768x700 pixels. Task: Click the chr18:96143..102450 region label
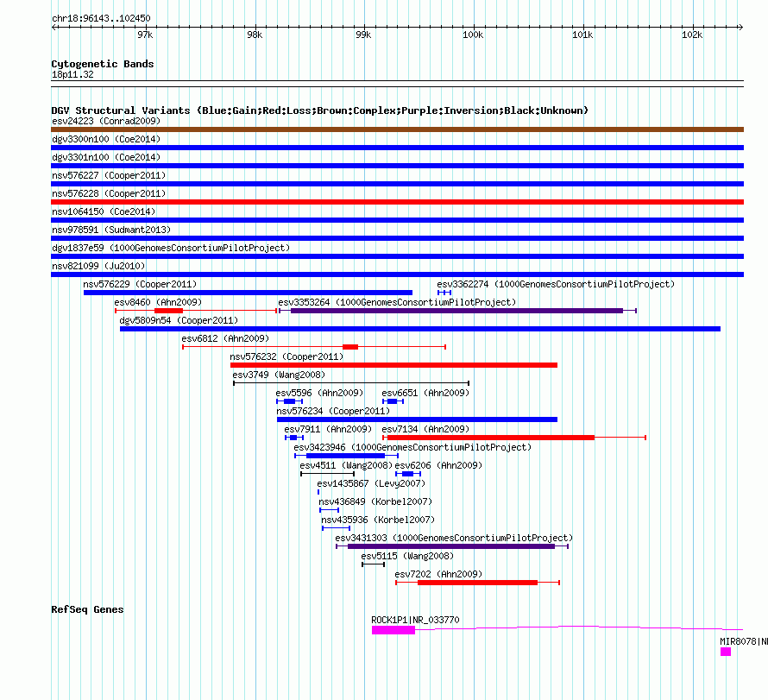101,19
